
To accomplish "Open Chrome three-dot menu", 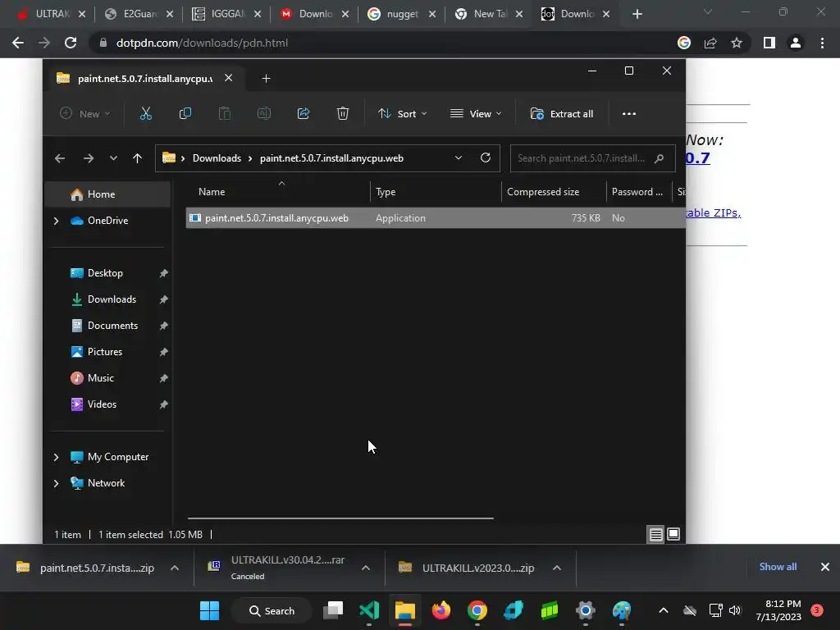I will coord(822,43).
